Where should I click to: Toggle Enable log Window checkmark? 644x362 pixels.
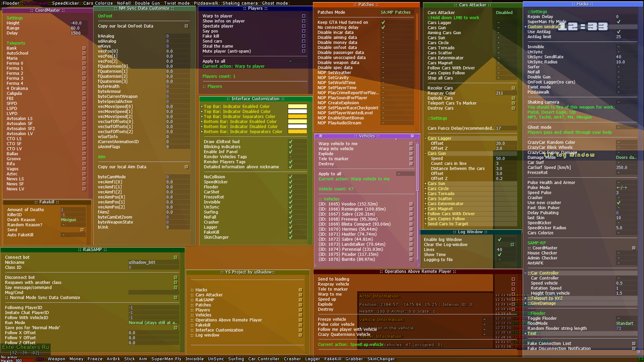pyautogui.click(x=500, y=239)
